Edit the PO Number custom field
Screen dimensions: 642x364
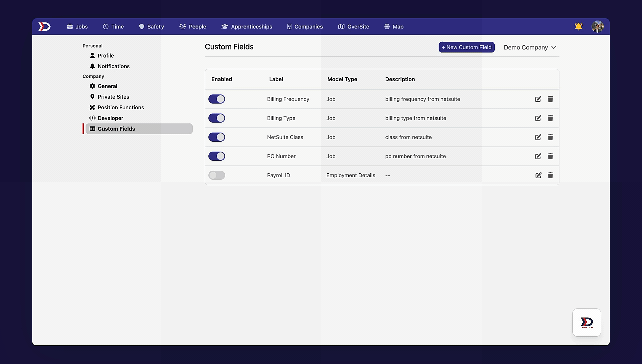click(538, 156)
